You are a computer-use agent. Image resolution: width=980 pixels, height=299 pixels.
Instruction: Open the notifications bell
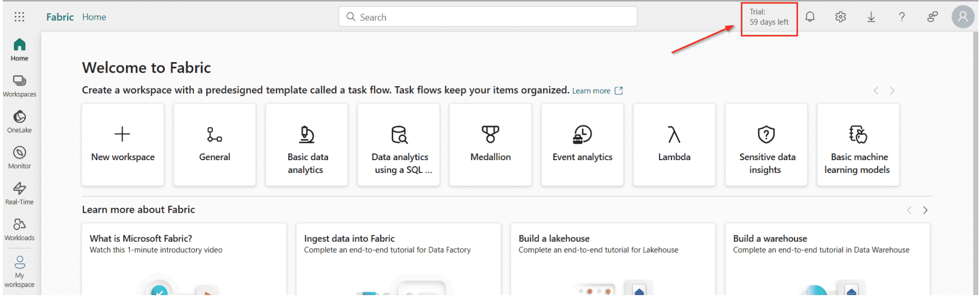pos(810,17)
